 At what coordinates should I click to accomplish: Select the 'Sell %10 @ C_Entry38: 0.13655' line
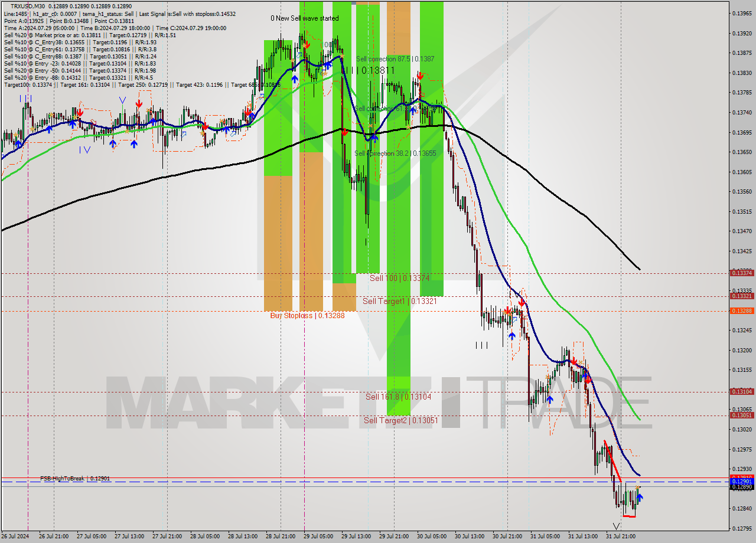point(80,42)
